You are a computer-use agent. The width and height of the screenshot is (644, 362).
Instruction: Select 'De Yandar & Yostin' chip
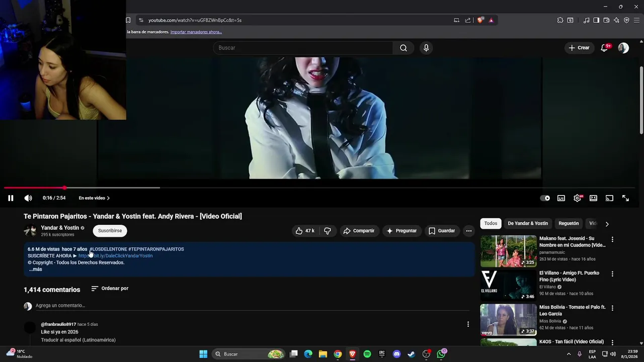tap(528, 223)
